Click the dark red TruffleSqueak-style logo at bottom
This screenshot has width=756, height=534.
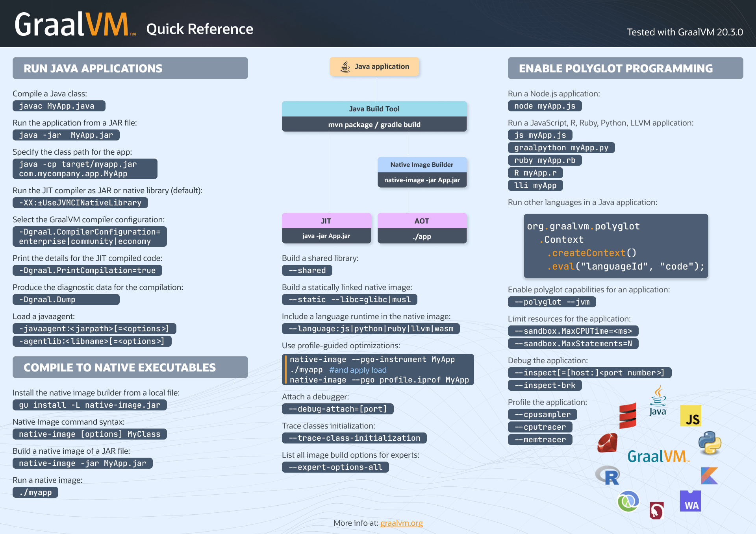(656, 510)
